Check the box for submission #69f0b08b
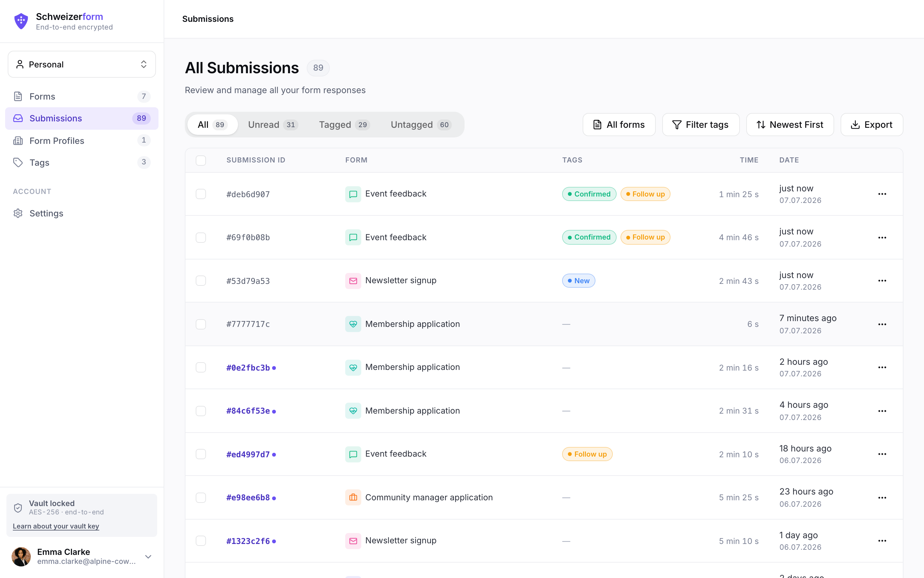The height and width of the screenshot is (578, 924). point(201,237)
